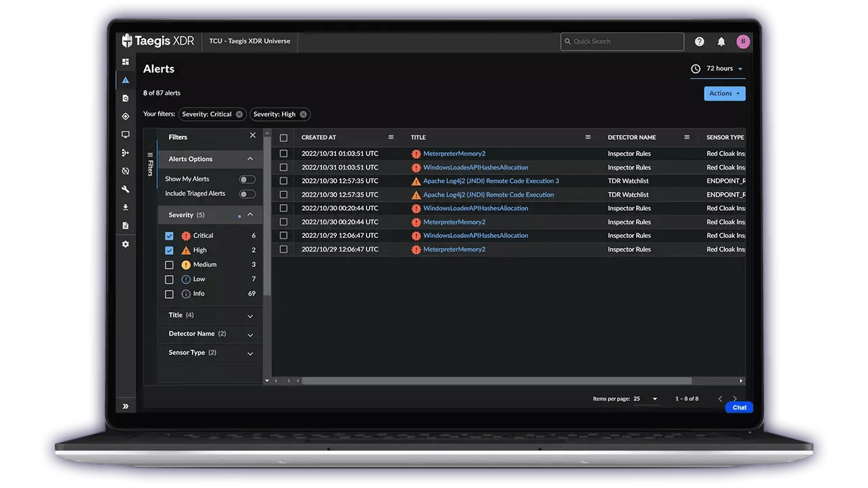This screenshot has width=868, height=488.
Task: Open the target-shaped sidebar icon
Action: (x=125, y=116)
